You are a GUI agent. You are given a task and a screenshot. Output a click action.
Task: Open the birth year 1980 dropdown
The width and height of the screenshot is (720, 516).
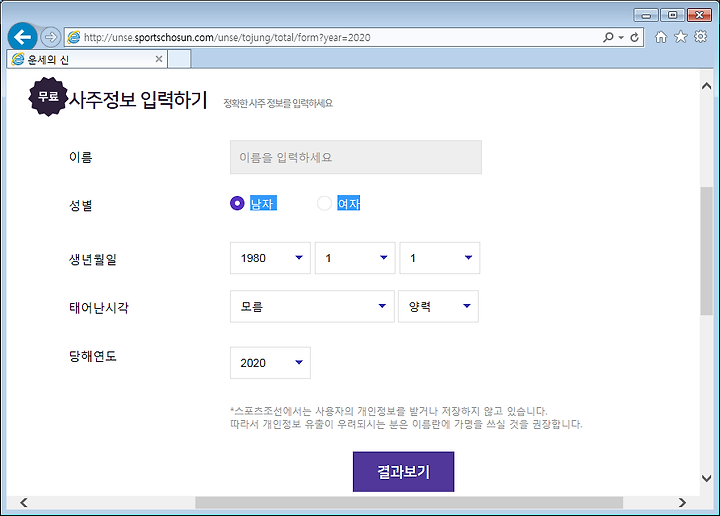(270, 258)
